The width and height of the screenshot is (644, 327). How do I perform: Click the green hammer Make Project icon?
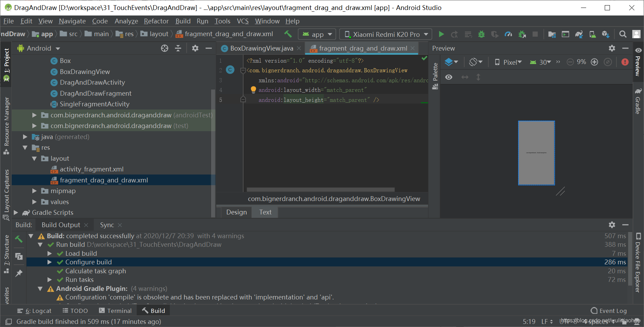[x=288, y=34]
